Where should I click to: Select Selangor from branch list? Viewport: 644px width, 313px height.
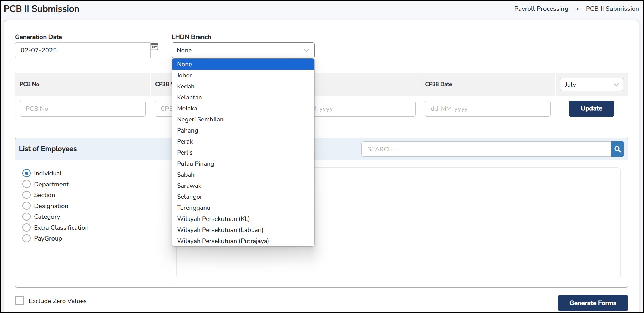(190, 197)
